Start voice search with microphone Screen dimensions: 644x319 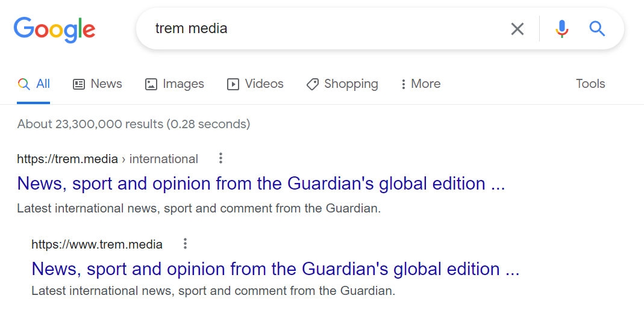click(x=562, y=28)
